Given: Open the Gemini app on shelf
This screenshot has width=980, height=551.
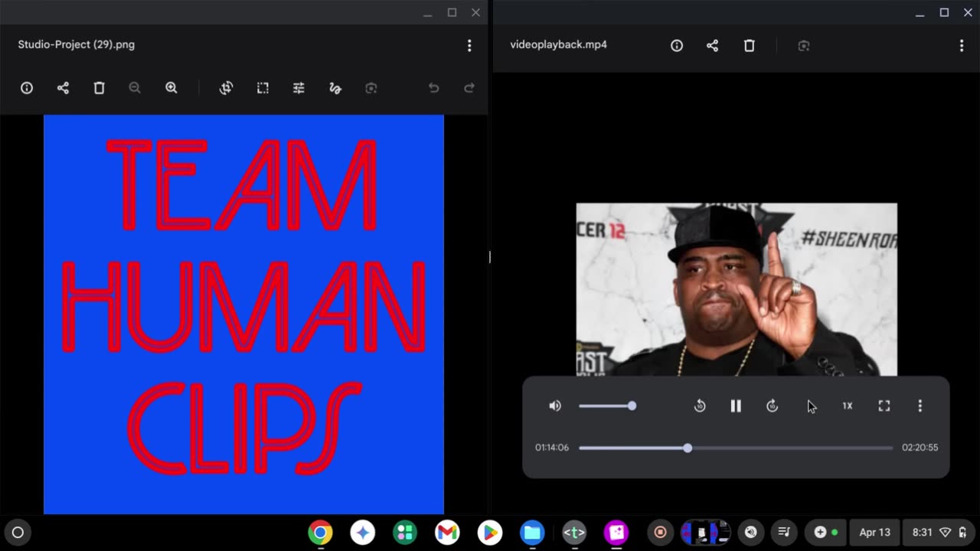Looking at the screenshot, I should [363, 533].
